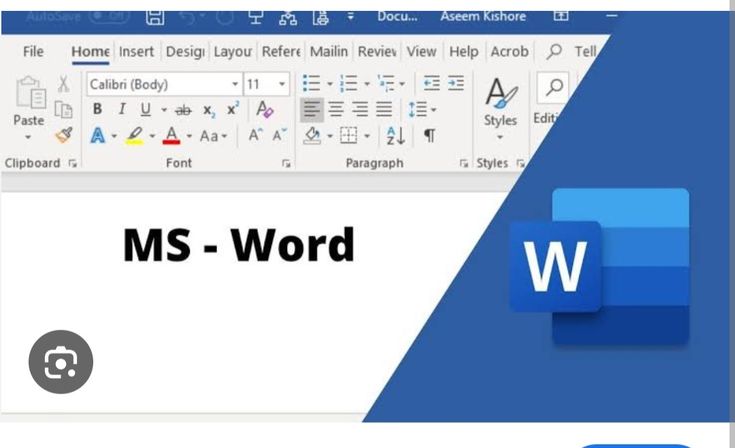Screen dimensions: 735x448
Task: Show paragraph marks with the pilcrow icon
Action: coord(429,136)
